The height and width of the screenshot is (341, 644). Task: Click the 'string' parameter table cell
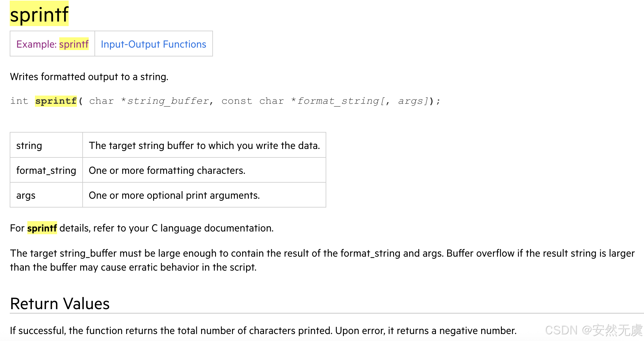coord(29,146)
